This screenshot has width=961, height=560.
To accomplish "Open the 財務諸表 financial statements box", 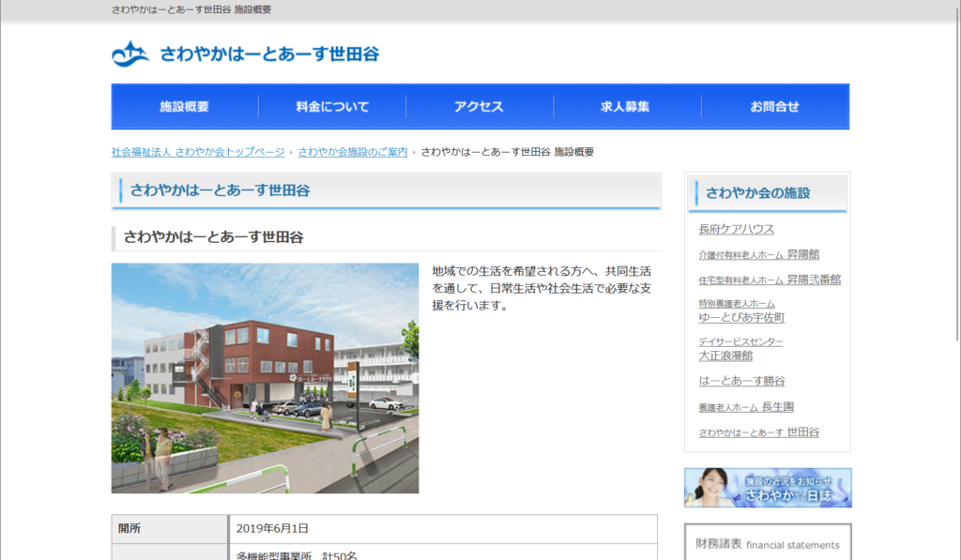I will 768,541.
